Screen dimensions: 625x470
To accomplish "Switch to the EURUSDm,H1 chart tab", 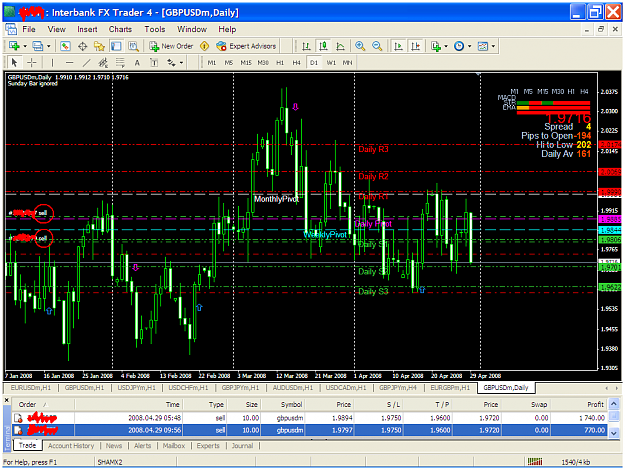I will (x=31, y=387).
